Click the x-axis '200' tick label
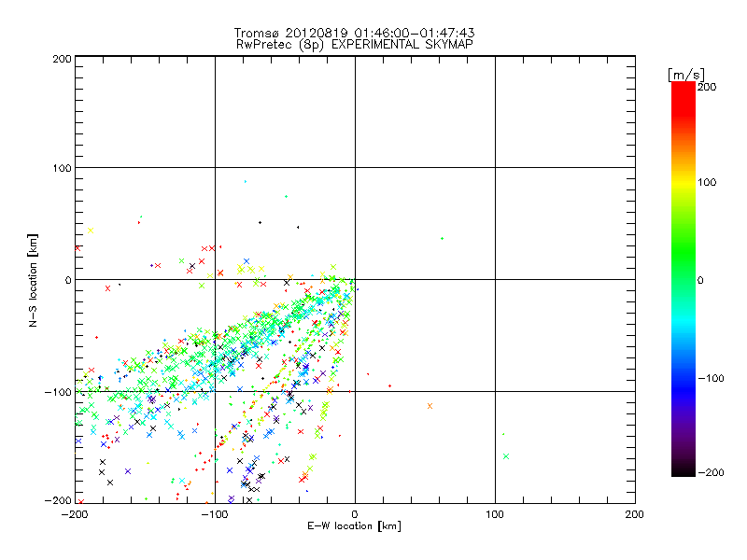 [635, 514]
